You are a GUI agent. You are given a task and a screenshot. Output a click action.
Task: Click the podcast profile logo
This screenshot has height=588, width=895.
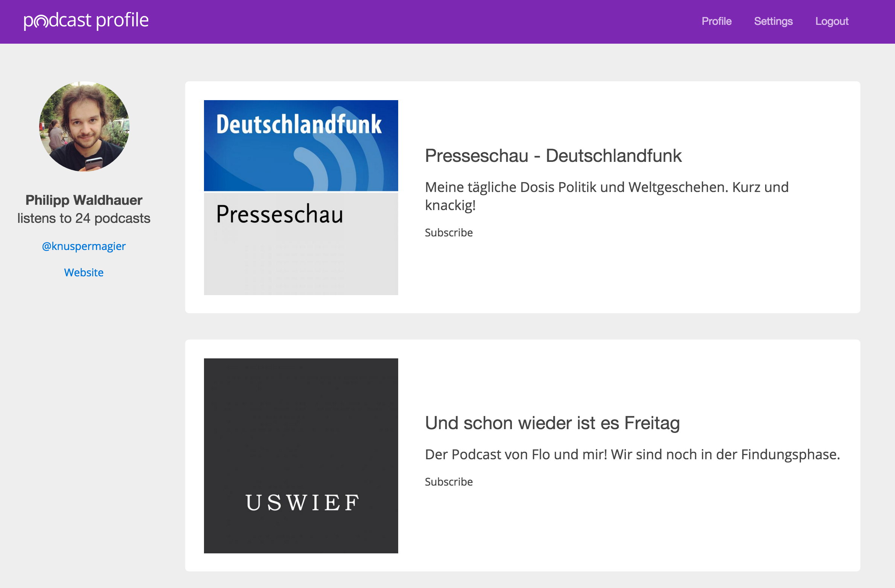coord(86,20)
